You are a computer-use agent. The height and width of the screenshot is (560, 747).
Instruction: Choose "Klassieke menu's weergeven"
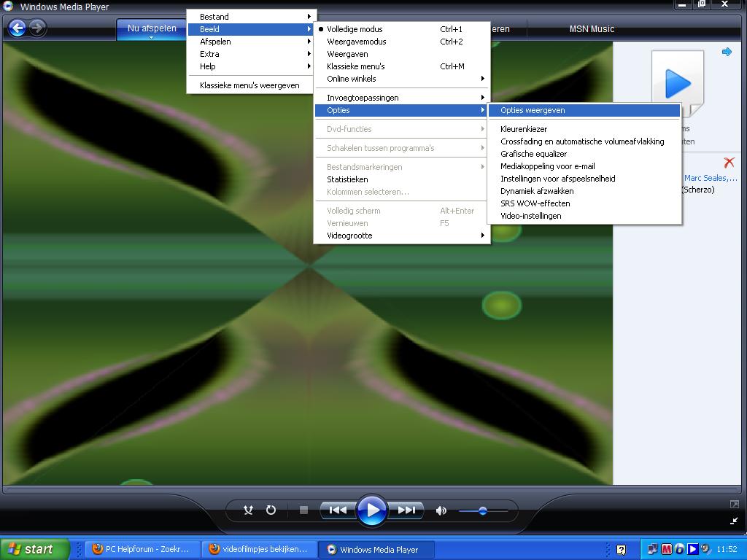pyautogui.click(x=251, y=85)
